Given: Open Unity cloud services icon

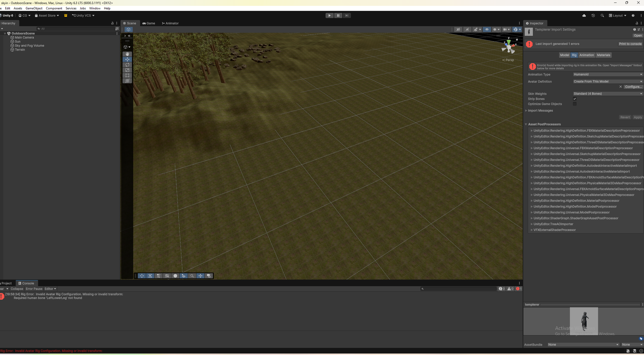Looking at the screenshot, I should coord(584,15).
